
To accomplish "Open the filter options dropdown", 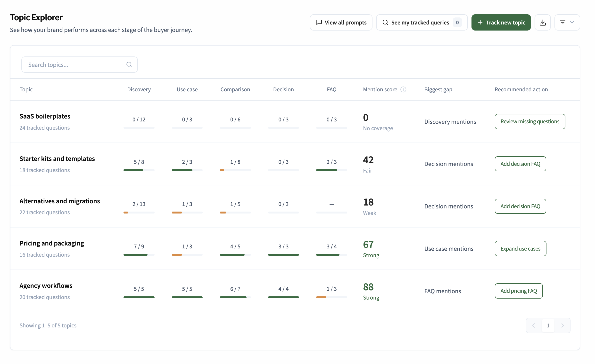I will pos(567,23).
